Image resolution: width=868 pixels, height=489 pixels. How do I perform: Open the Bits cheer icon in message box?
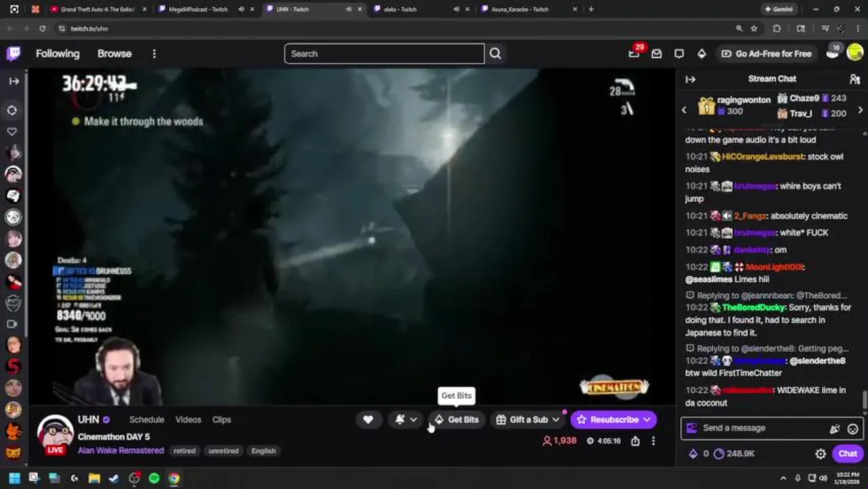(835, 429)
